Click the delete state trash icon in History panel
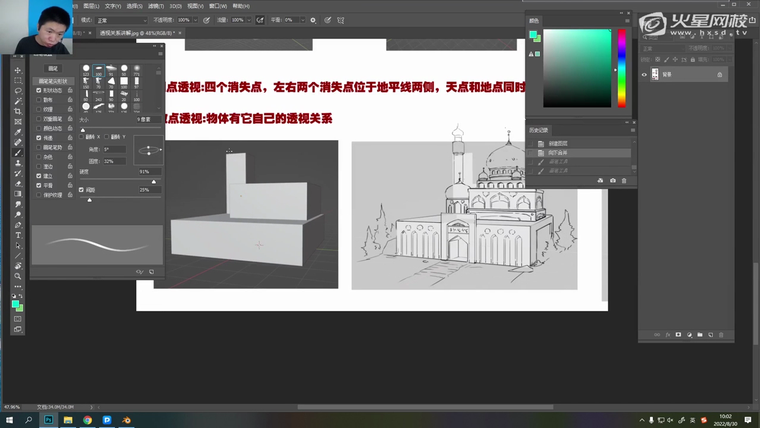 click(x=625, y=180)
